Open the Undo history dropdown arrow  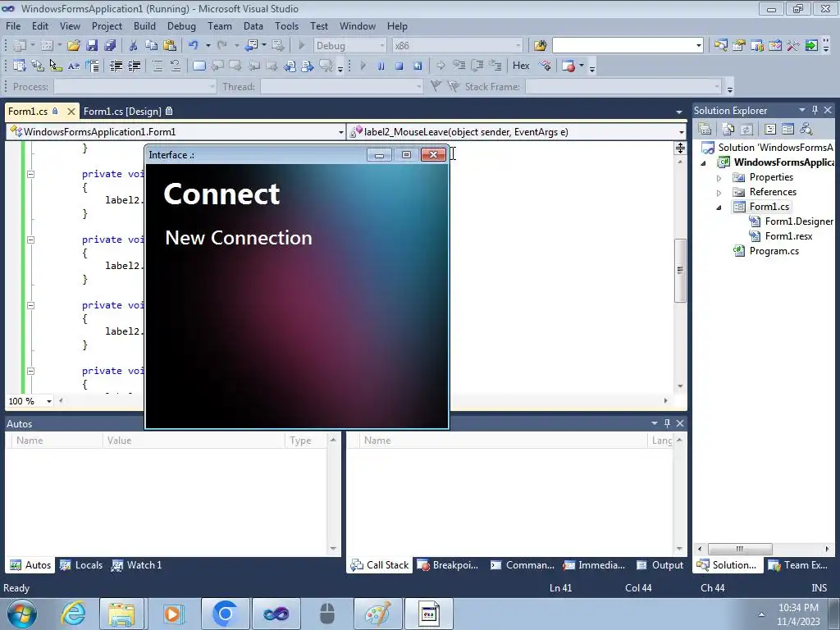(208, 46)
